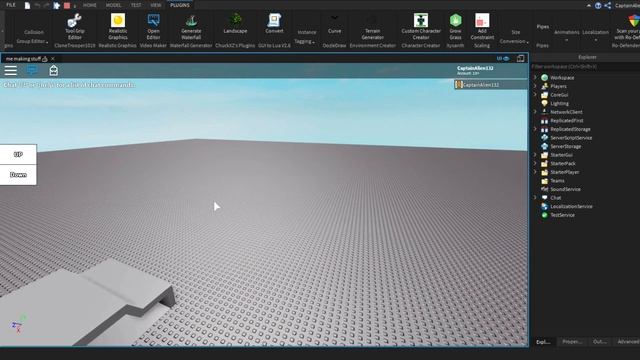This screenshot has height=360, width=640.
Task: Open the Animations plugin dropdown
Action: (567, 36)
